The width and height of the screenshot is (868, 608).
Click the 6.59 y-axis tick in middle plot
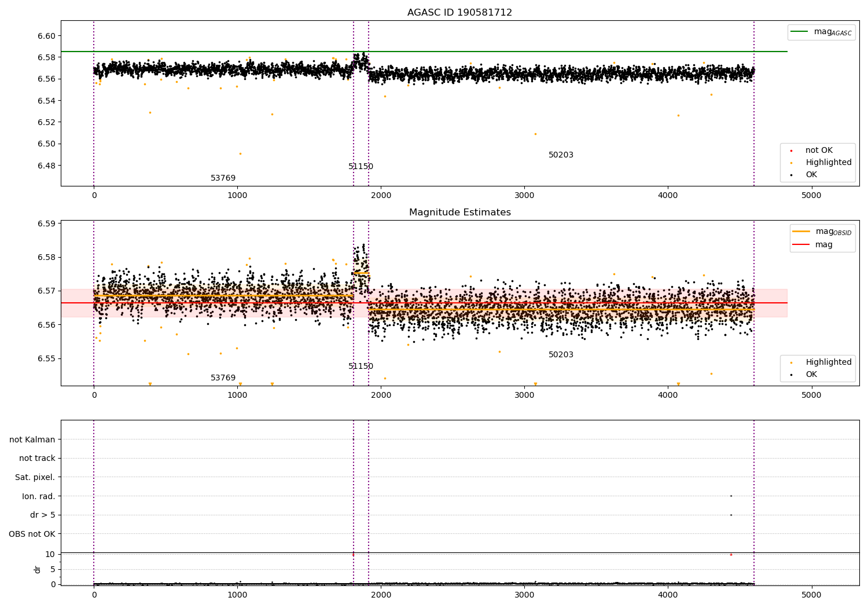pyautogui.click(x=46, y=224)
